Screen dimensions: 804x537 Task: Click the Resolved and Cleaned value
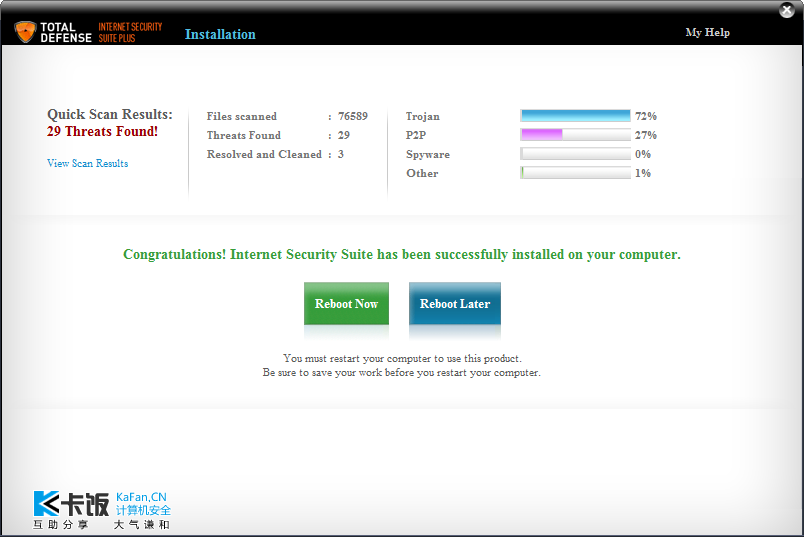point(340,154)
